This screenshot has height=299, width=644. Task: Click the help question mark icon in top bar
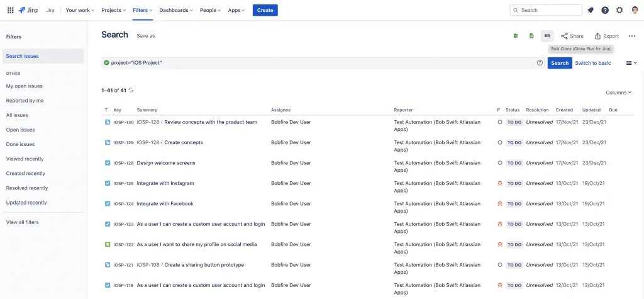(x=605, y=10)
